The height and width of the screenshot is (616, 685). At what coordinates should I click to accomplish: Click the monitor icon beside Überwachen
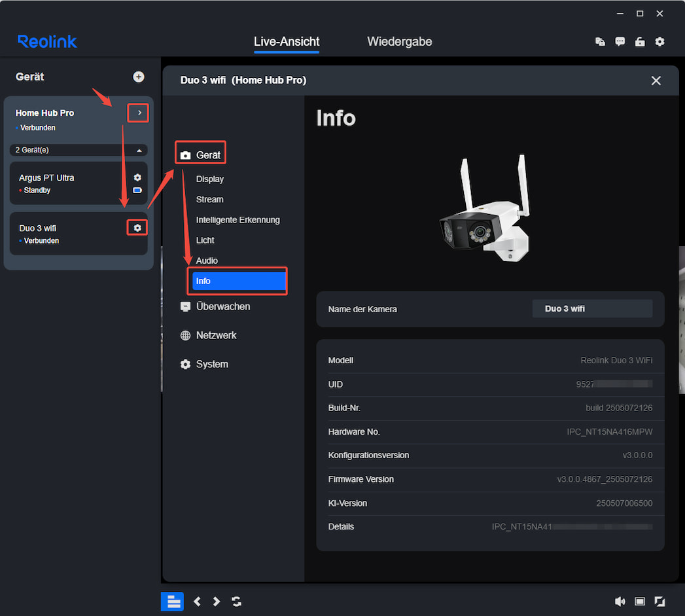(x=185, y=307)
